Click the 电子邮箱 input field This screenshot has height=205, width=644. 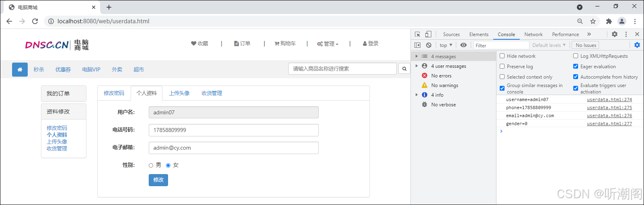(x=234, y=148)
